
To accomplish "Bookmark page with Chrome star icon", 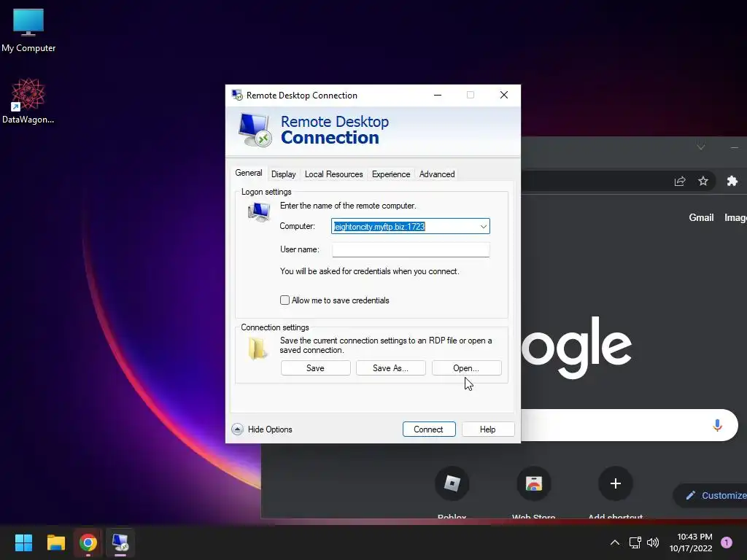I will (x=703, y=181).
